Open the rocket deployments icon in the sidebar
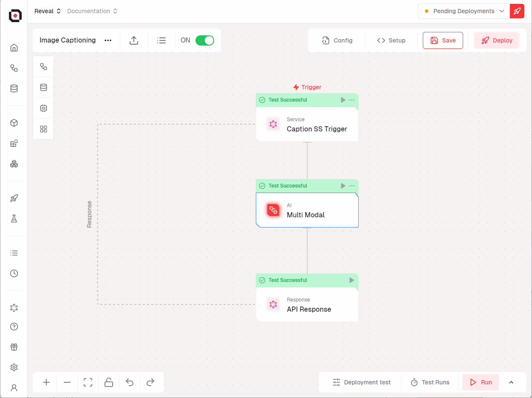The height and width of the screenshot is (398, 532). coord(14,198)
